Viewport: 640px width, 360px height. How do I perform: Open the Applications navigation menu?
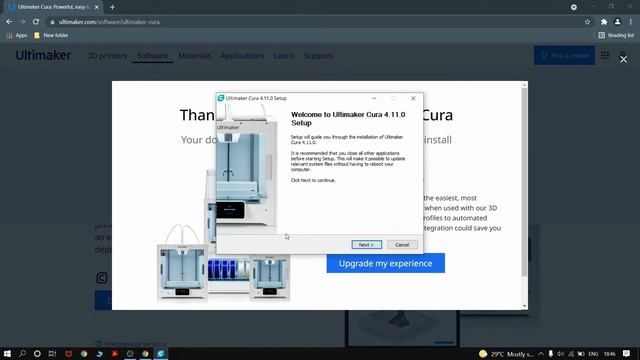[x=242, y=56]
